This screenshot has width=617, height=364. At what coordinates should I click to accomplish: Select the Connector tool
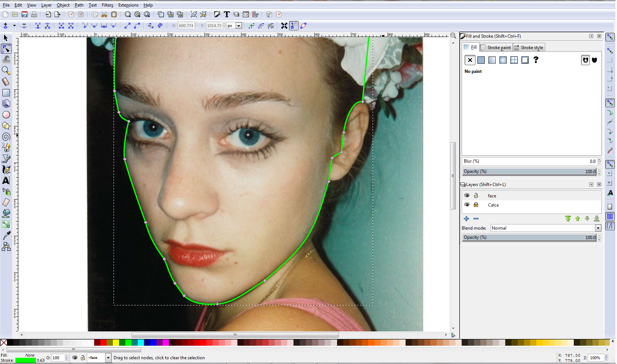coord(6,247)
